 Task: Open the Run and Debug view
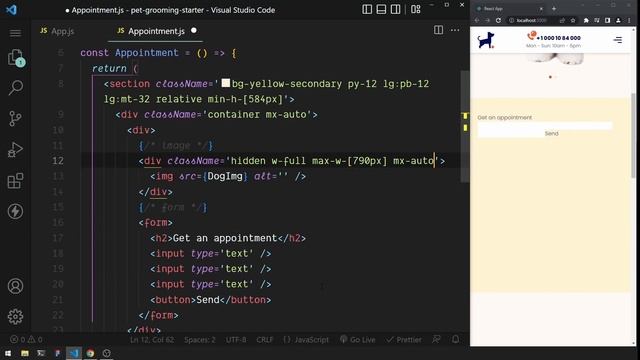pos(16,149)
